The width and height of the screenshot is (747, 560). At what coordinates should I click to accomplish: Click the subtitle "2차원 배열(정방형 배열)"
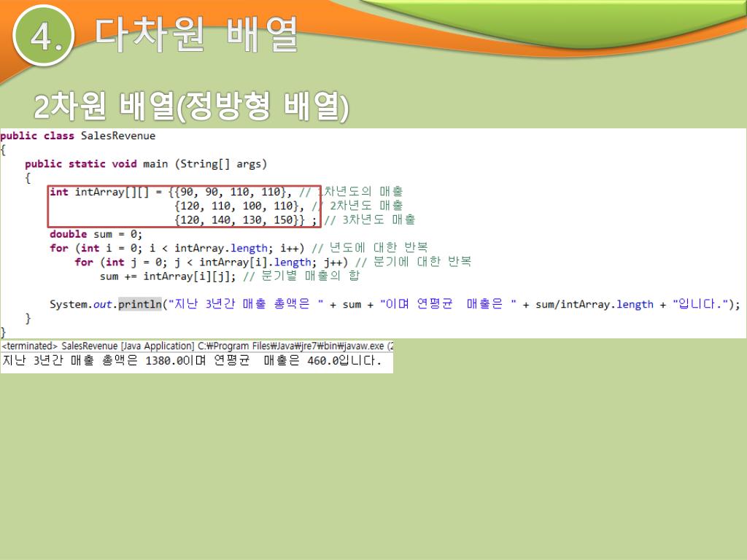pos(192,106)
